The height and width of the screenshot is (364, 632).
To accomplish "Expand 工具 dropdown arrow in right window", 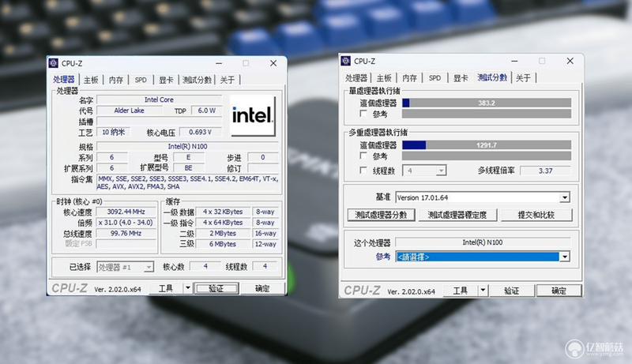I will 483,291.
